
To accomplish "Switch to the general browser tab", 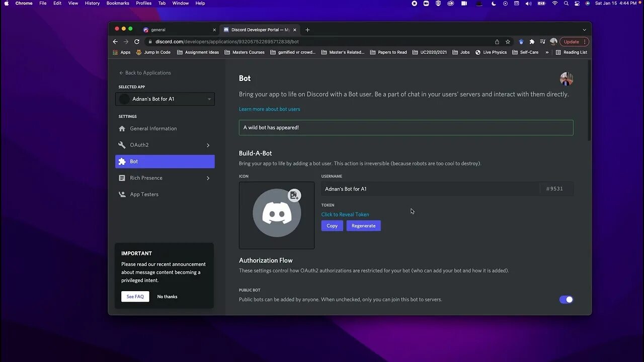I will [x=180, y=30].
